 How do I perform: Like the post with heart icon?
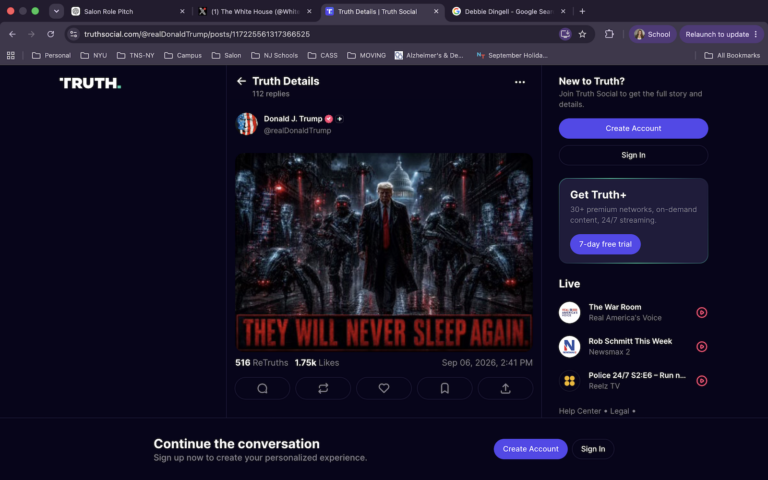(x=384, y=388)
